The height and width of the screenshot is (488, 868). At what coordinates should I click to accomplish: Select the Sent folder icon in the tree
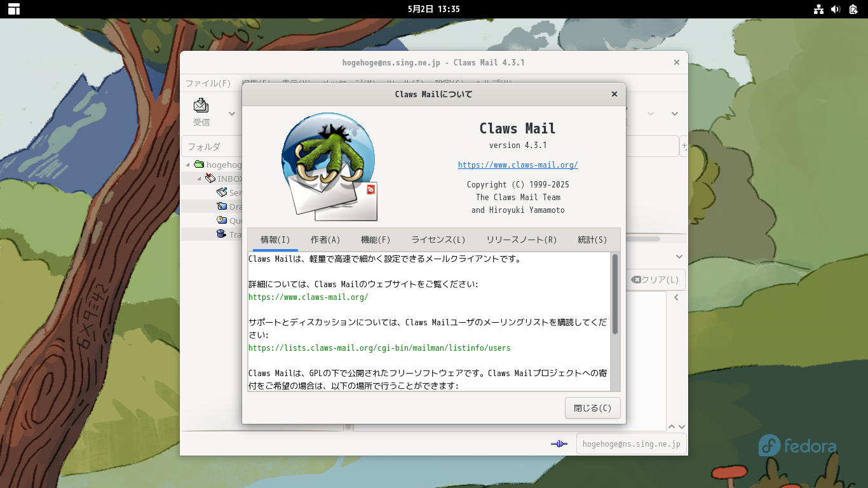222,193
